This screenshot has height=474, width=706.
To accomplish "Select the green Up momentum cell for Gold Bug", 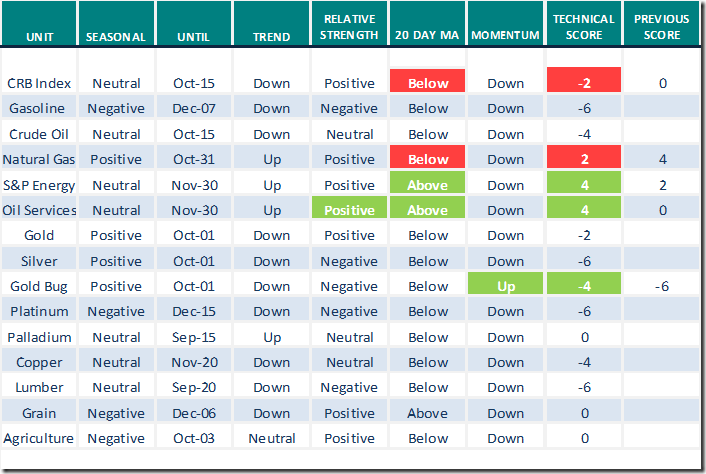I will pyautogui.click(x=505, y=286).
